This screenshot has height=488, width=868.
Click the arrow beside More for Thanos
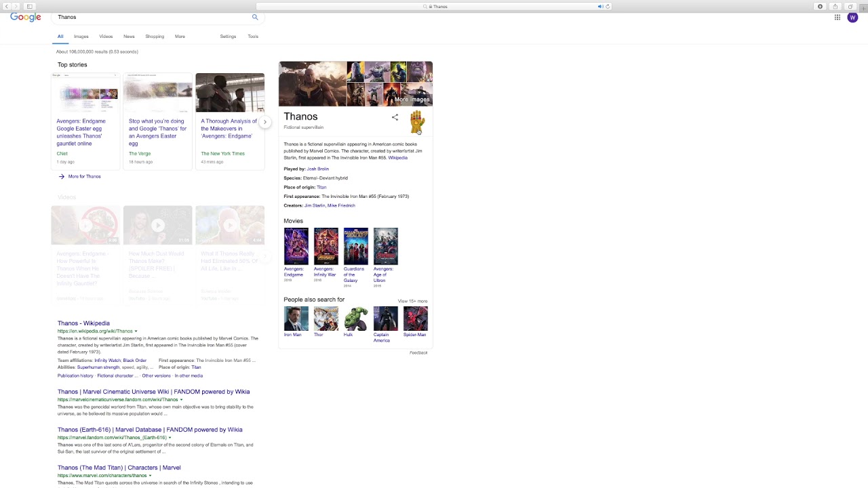click(61, 176)
